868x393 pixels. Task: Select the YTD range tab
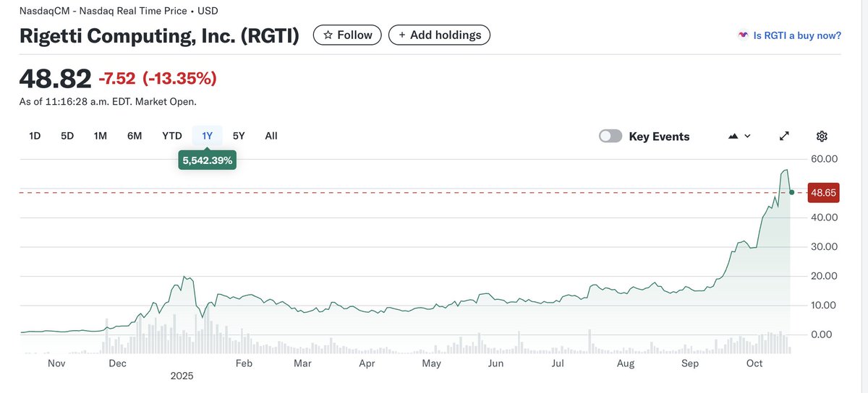coord(172,136)
